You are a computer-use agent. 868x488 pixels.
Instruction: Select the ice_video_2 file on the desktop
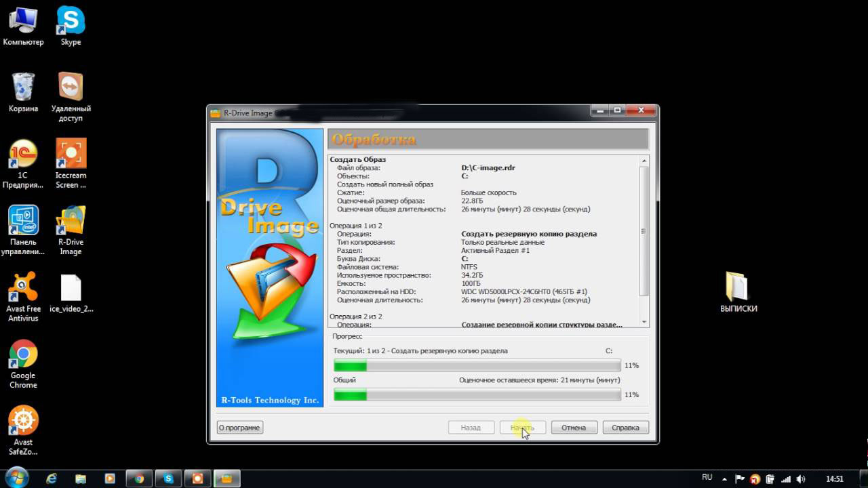pos(71,293)
